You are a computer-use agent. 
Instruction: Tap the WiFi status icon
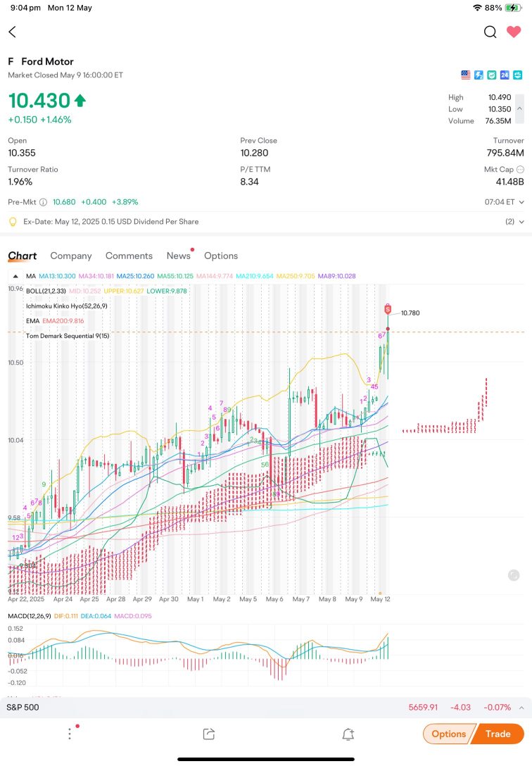[x=477, y=8]
